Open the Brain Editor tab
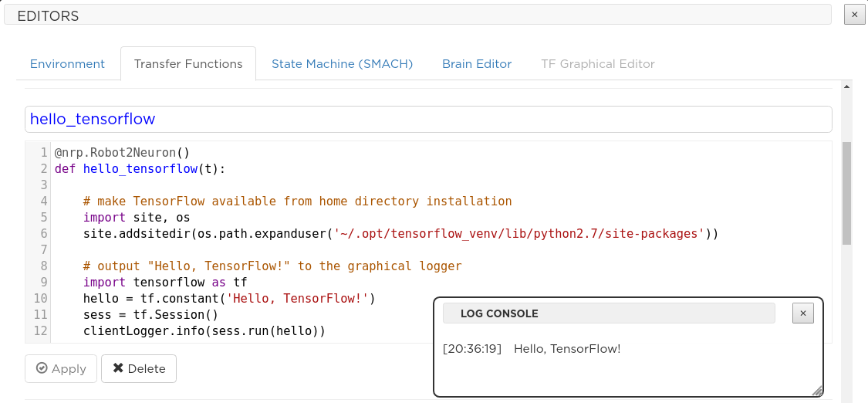Viewport: 868px width, 403px height. pyautogui.click(x=477, y=63)
